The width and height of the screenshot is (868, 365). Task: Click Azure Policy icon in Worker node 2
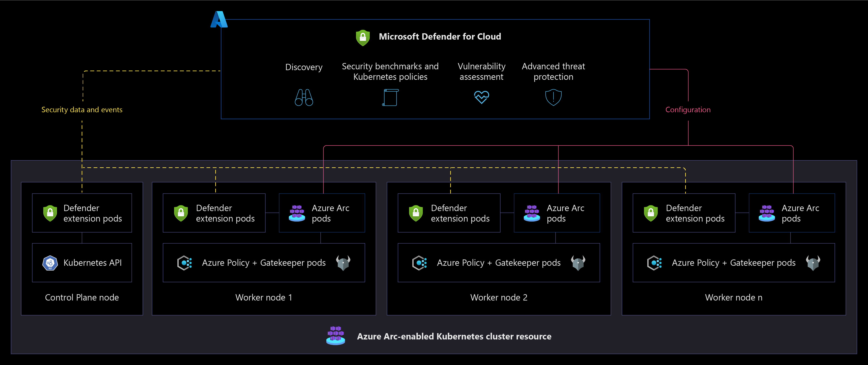pos(419,263)
